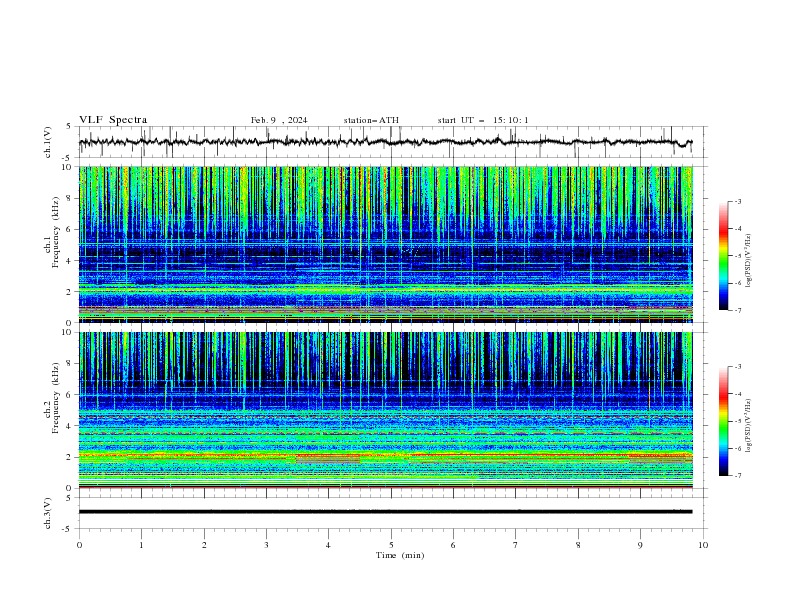
Task: Click the time axis tick label 10
Action: tap(703, 545)
